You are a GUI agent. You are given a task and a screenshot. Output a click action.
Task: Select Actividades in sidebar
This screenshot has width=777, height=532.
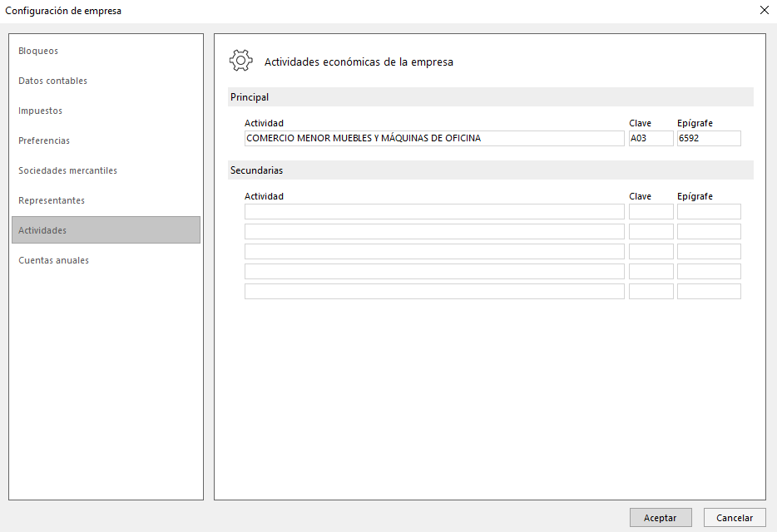(x=106, y=229)
